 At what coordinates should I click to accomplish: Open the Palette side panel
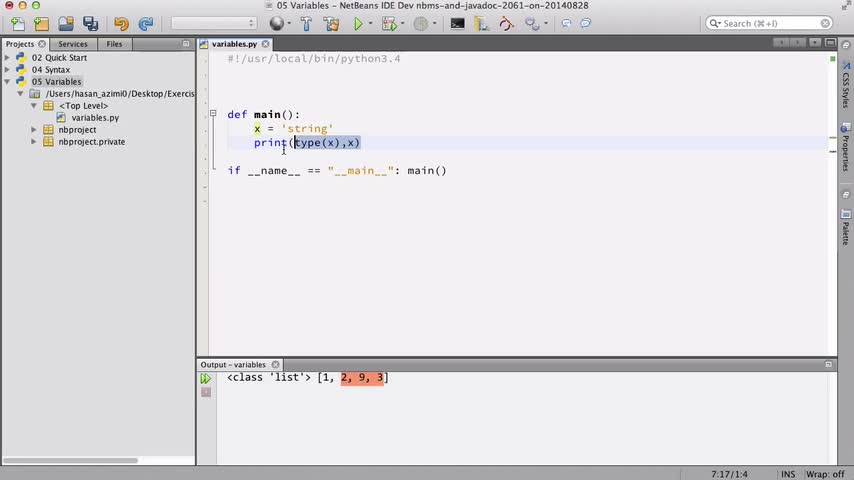845,226
